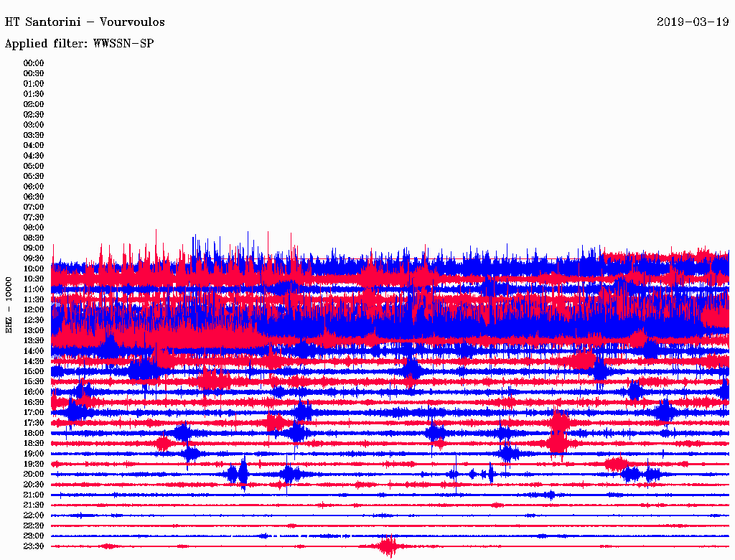Click the 18:00 time label
Viewport: 735px width, 560px height.
[34, 434]
